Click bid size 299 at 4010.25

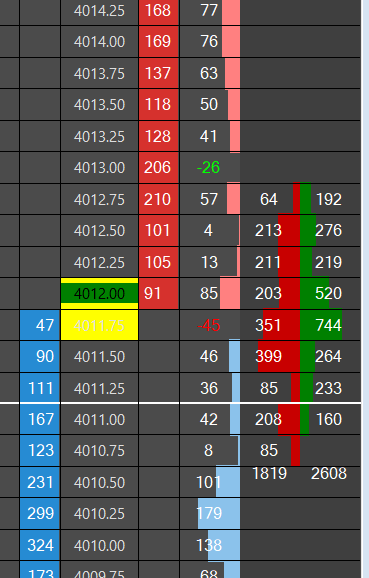click(x=40, y=513)
